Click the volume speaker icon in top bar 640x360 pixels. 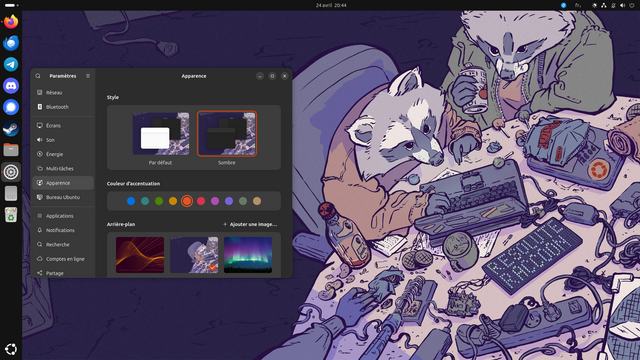[x=622, y=5]
